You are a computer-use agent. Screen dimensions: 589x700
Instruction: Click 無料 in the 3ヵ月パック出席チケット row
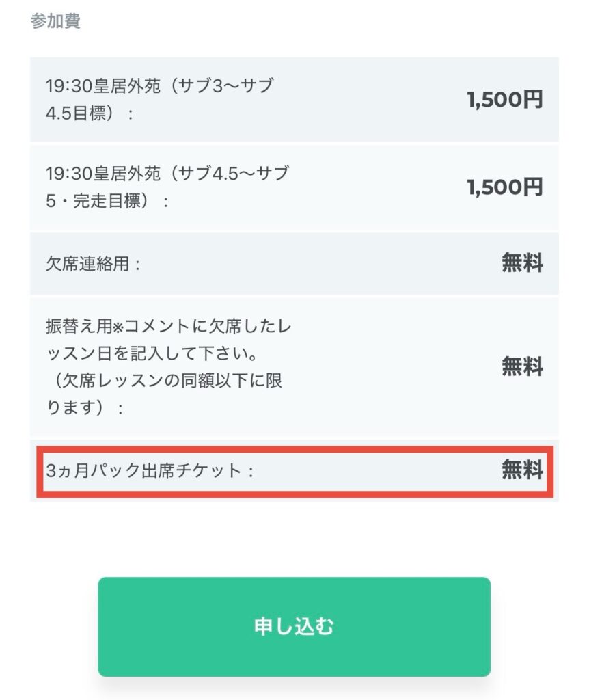(x=522, y=470)
